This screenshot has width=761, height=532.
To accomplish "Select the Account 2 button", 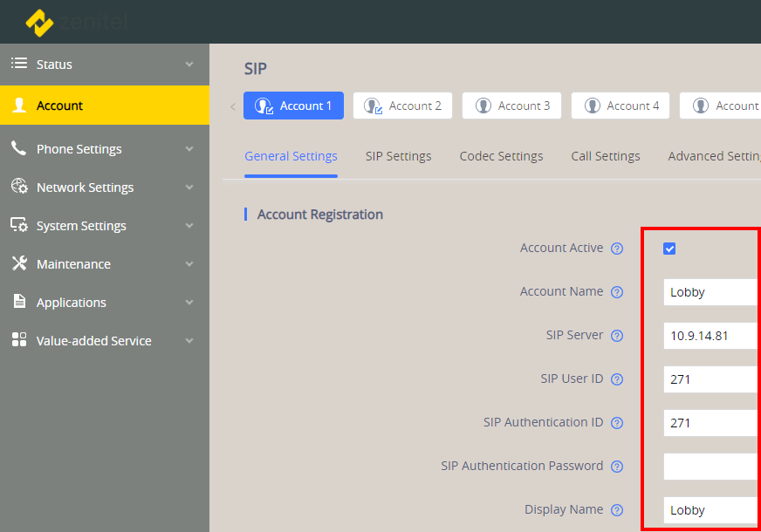I will pyautogui.click(x=402, y=106).
